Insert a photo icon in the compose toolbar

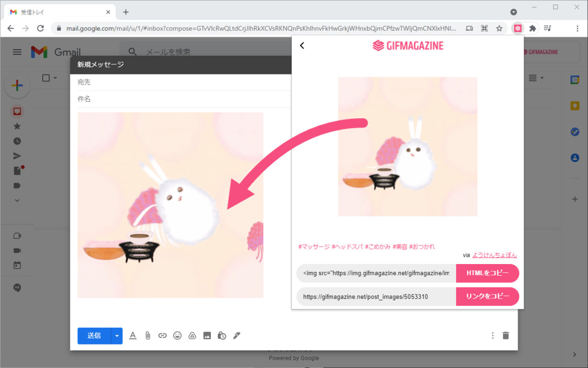click(207, 336)
